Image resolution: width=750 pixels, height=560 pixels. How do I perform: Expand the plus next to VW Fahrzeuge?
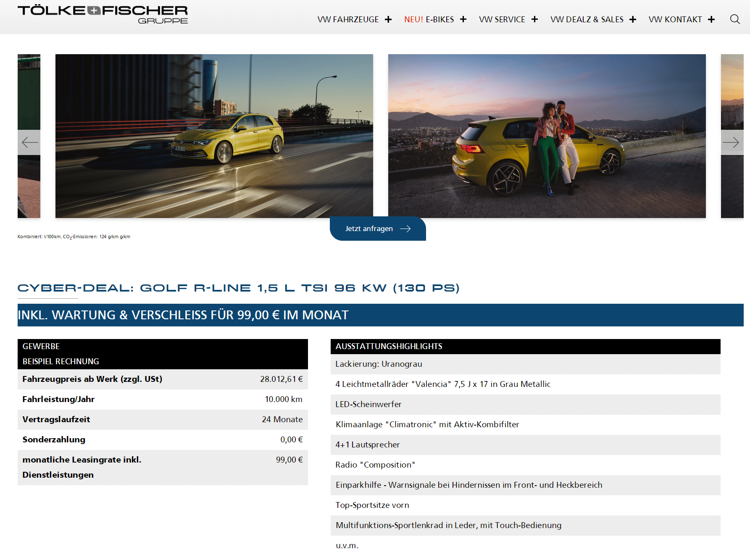click(x=388, y=20)
